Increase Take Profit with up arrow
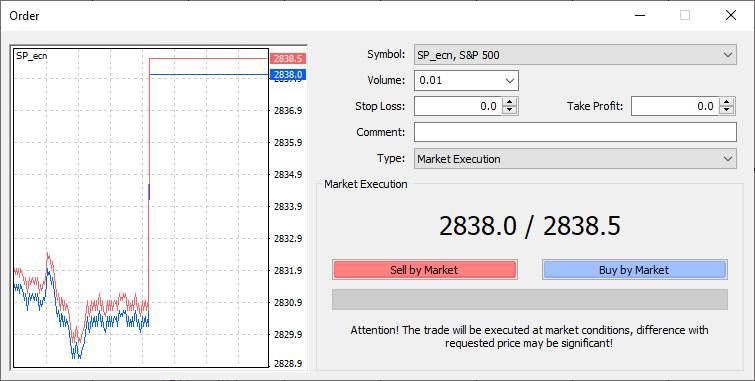755x381 pixels. tap(727, 102)
